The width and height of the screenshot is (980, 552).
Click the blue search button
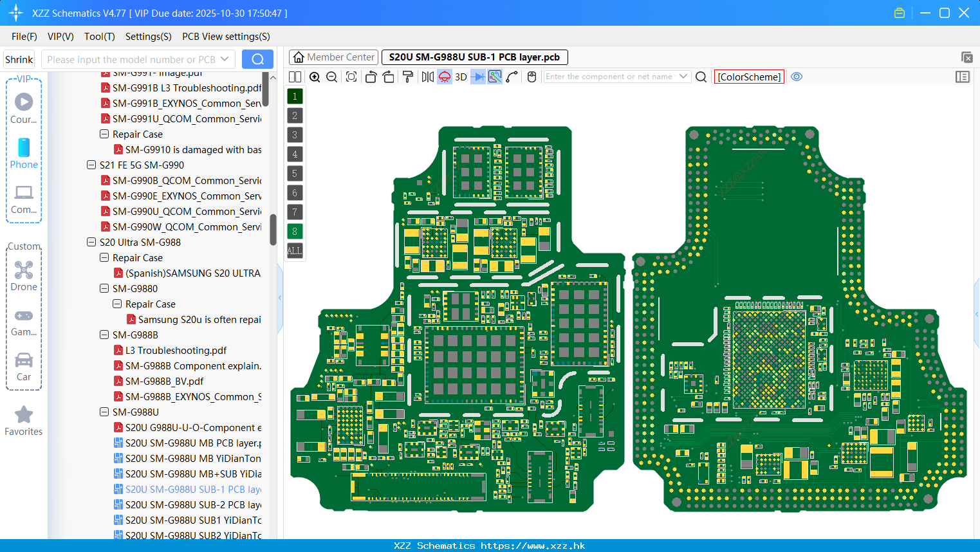pyautogui.click(x=257, y=59)
